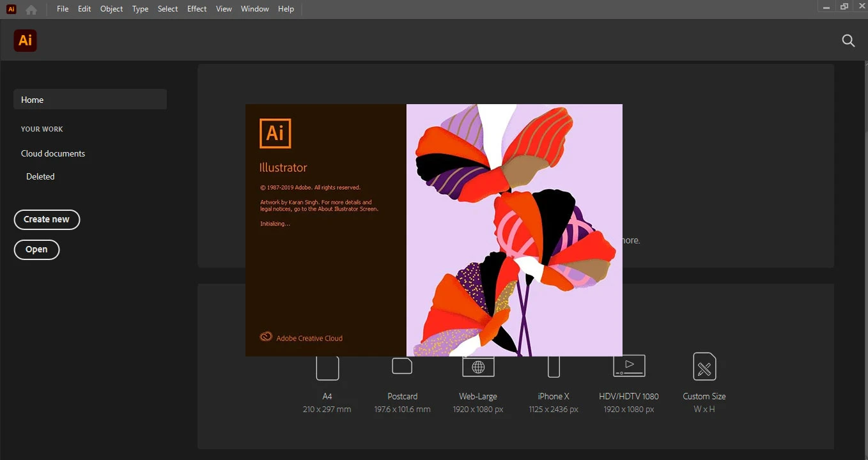
Task: Select the Web-Large globe preset icon
Action: (477, 366)
